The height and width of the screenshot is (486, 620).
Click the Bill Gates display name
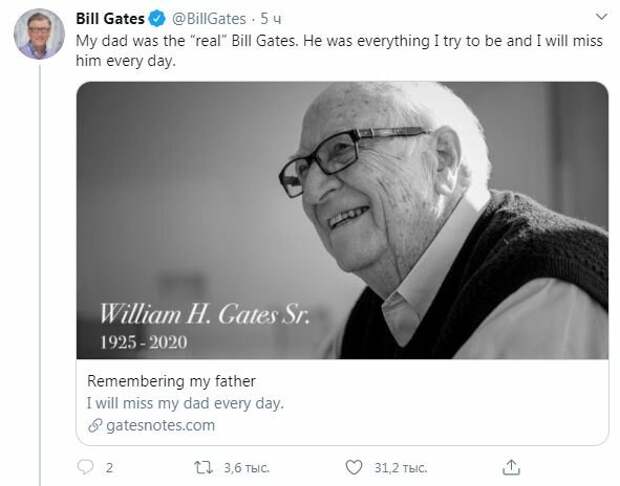pos(110,19)
